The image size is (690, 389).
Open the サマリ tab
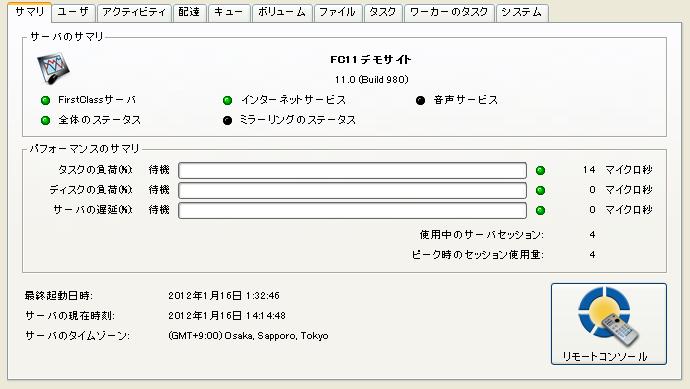point(29,12)
